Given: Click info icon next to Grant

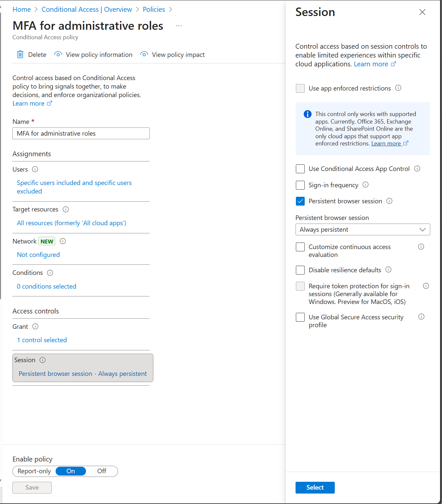Looking at the screenshot, I should (36, 327).
